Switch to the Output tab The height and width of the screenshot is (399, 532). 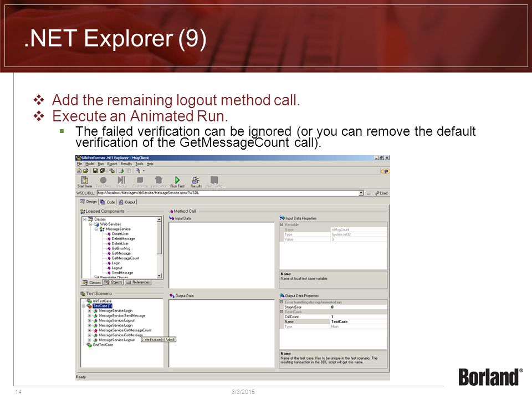coord(127,202)
